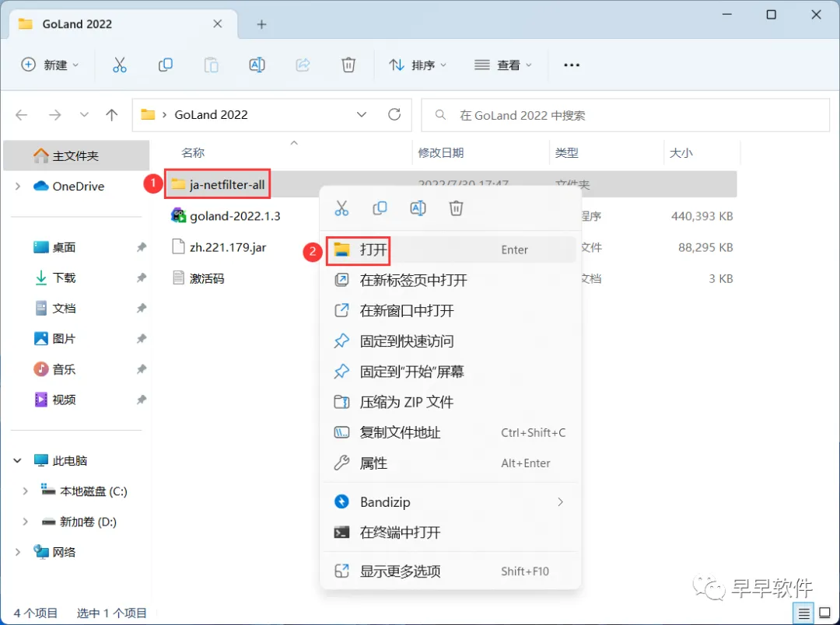Open Documents (文档) in the sidebar

[54, 309]
